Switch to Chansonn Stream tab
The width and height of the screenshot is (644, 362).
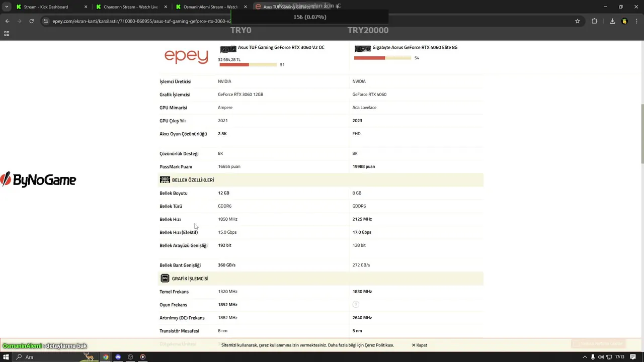pos(131,7)
